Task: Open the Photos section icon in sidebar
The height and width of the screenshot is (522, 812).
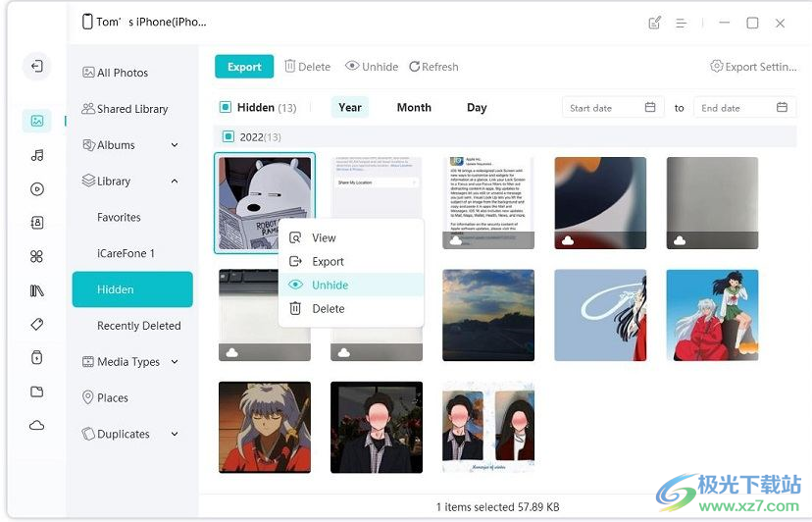Action: [x=36, y=121]
